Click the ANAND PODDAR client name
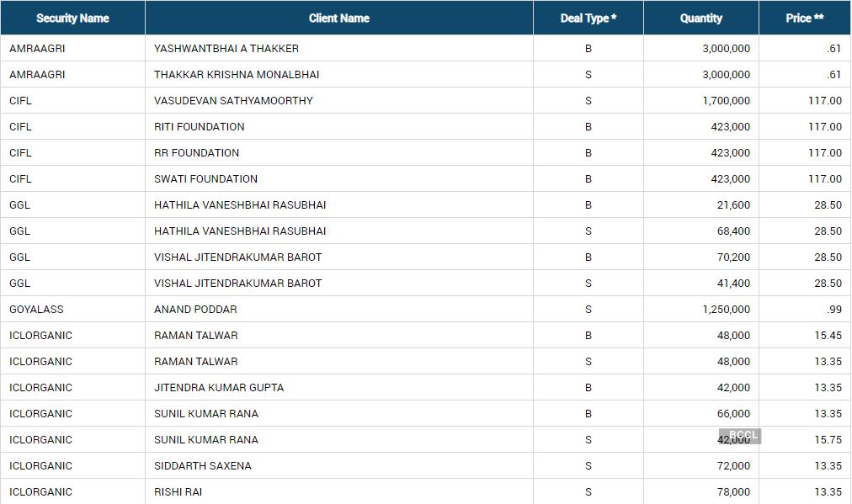Image resolution: width=852 pixels, height=504 pixels. (x=195, y=310)
